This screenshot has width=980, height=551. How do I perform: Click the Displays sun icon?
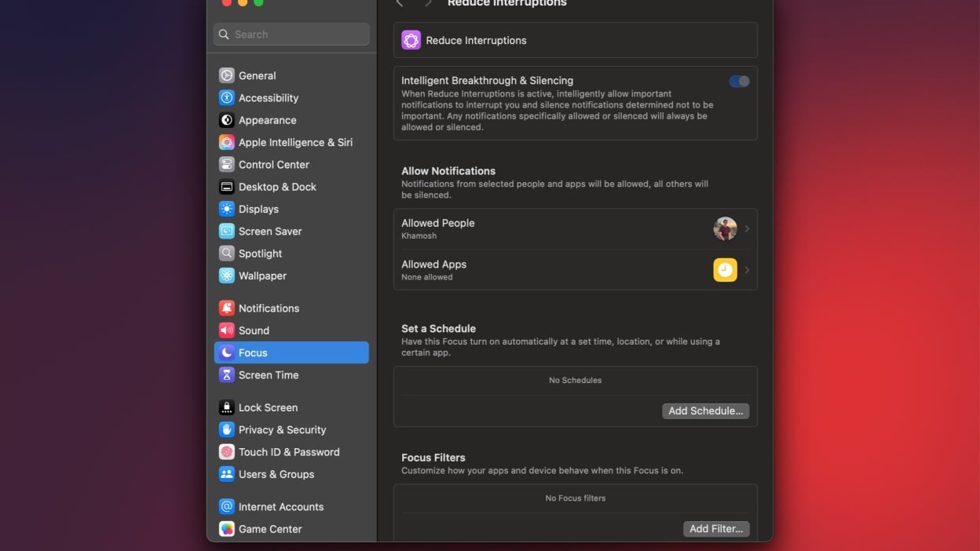[227, 209]
